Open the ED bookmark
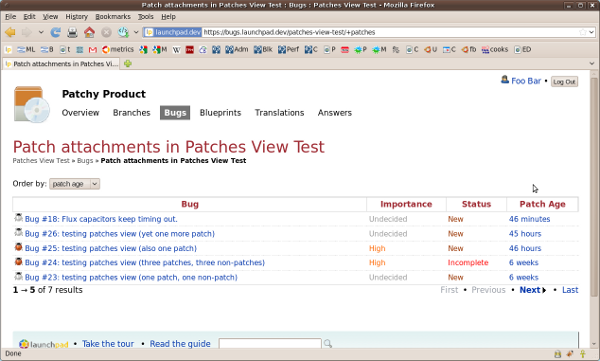 [x=523, y=49]
